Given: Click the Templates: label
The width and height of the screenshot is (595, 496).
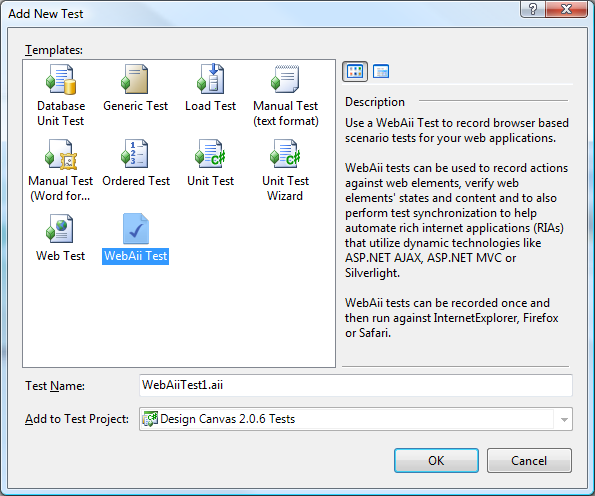Looking at the screenshot, I should coord(54,50).
